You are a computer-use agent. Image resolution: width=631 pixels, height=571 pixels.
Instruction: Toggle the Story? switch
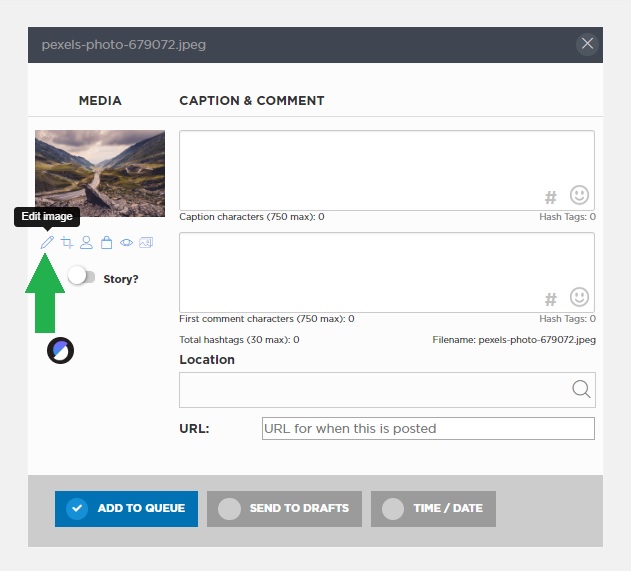(81, 277)
